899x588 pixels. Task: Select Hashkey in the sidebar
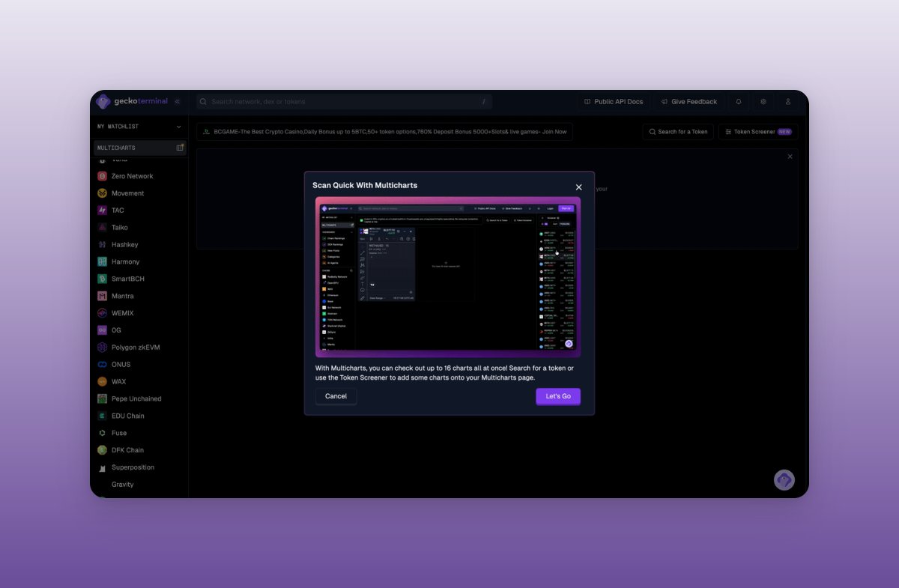[125, 245]
